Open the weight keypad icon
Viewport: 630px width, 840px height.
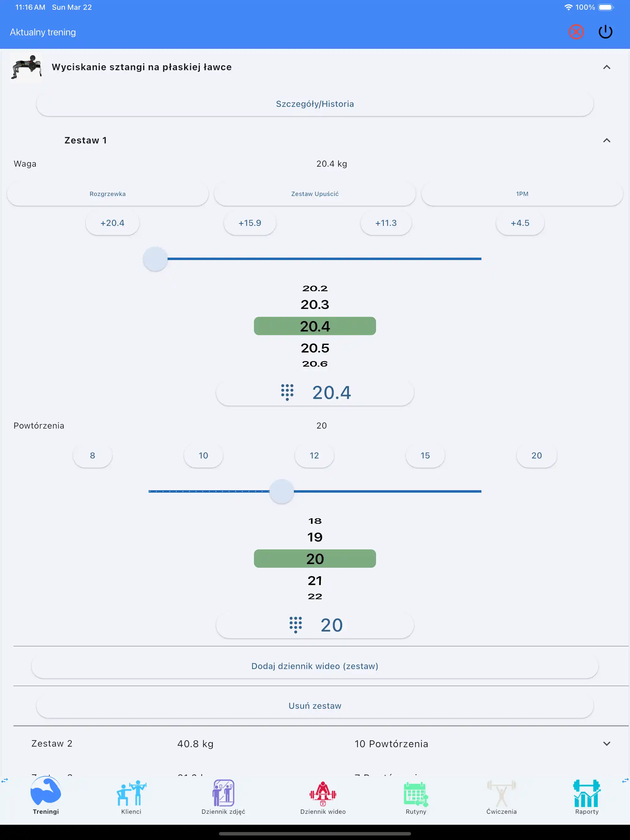point(287,392)
